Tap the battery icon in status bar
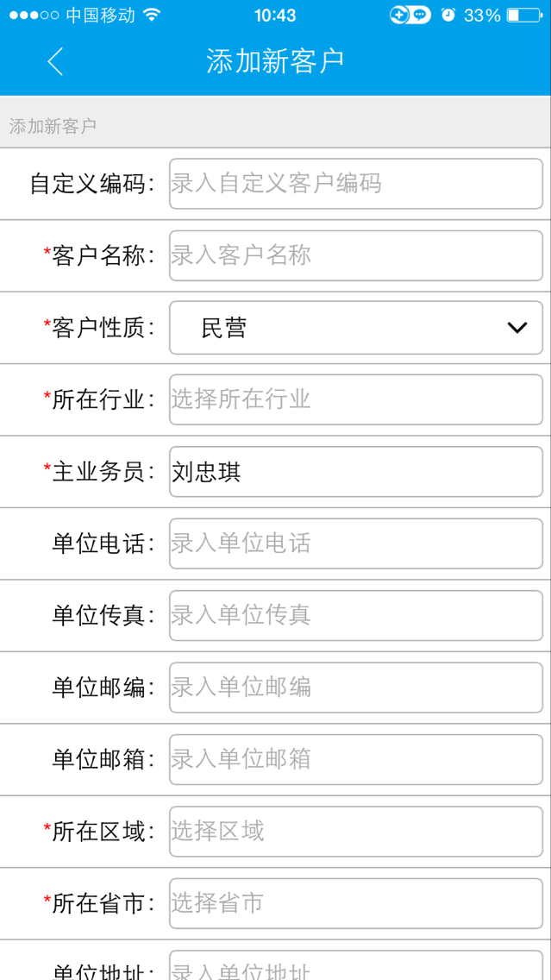551x980 pixels. click(524, 16)
